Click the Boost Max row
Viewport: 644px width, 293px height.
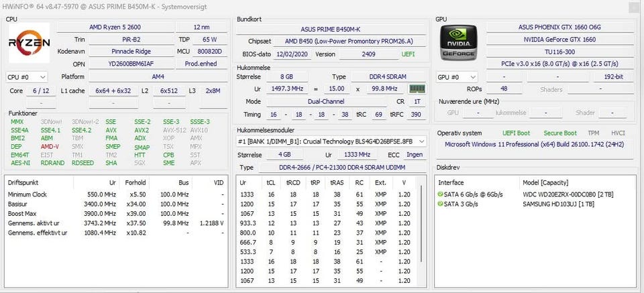(116, 213)
